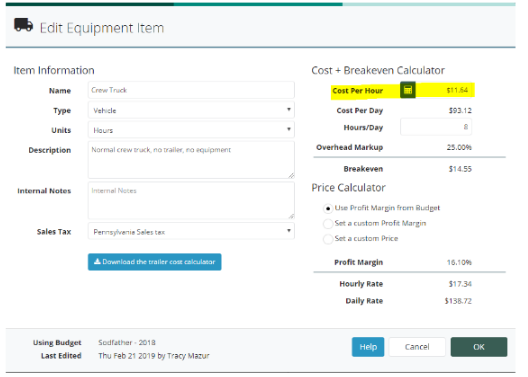Click Download the trailer cost calculator button
The width and height of the screenshot is (528, 377).
click(155, 262)
